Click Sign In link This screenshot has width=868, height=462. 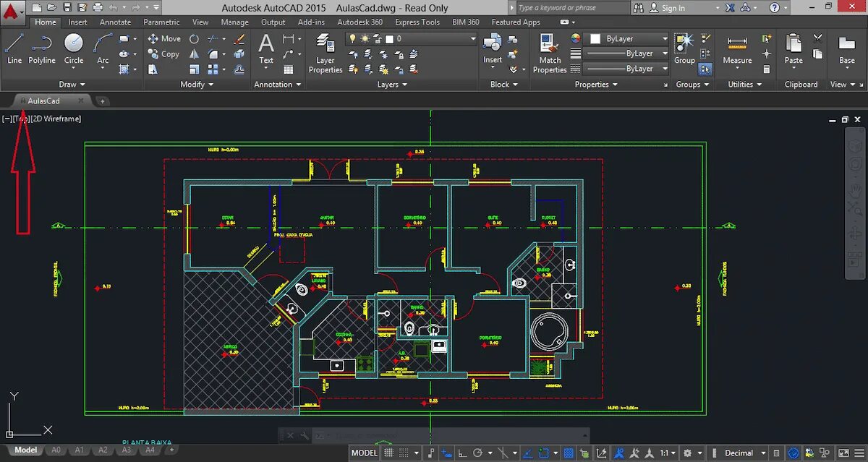[x=673, y=8]
